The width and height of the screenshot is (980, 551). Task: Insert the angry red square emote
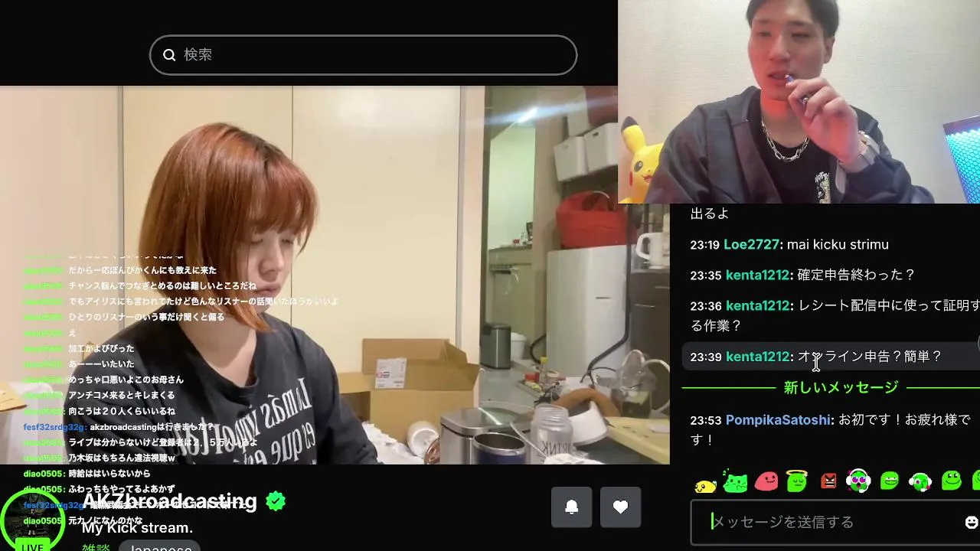pyautogui.click(x=828, y=481)
